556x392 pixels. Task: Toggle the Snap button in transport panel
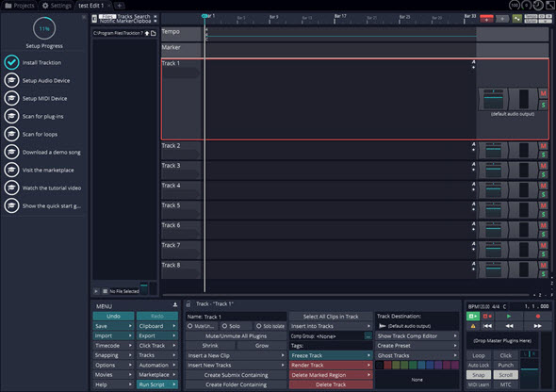tap(479, 375)
